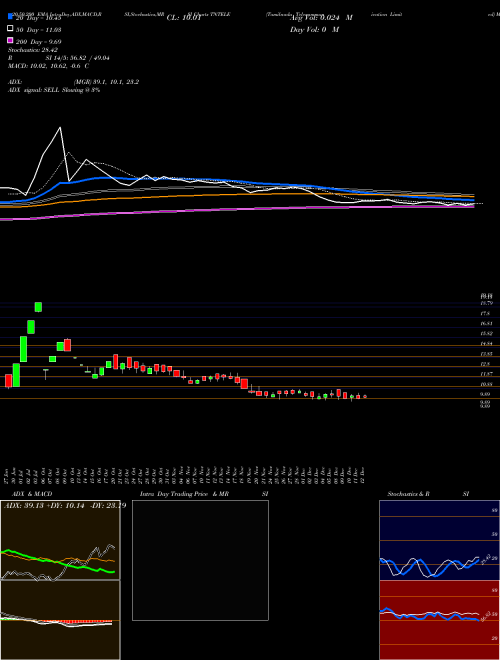Image resolution: width=500 pixels, height=660 pixels.
Task: Click the blue 20 Day legend swatch
Action: pos(10,16)
